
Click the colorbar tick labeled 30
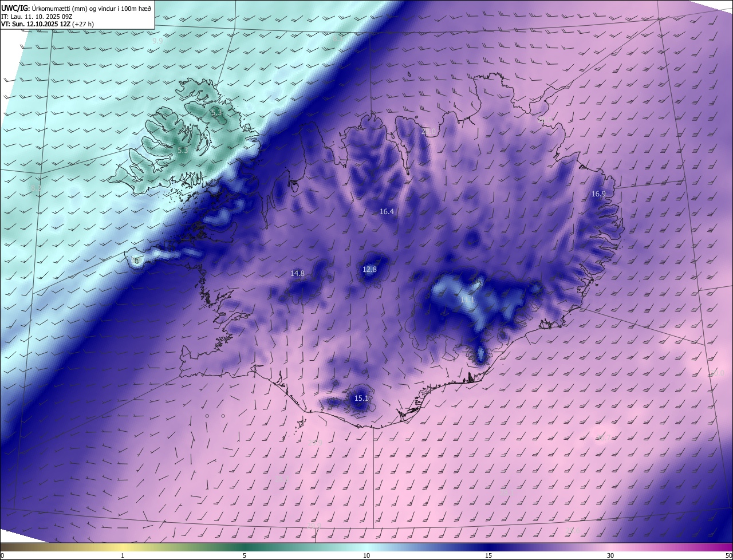(x=610, y=555)
